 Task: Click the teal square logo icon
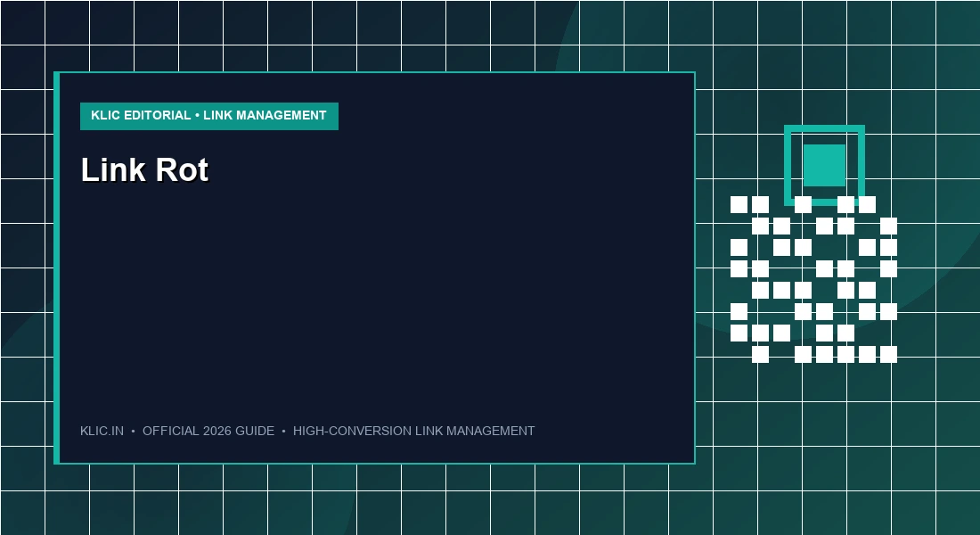click(x=824, y=165)
